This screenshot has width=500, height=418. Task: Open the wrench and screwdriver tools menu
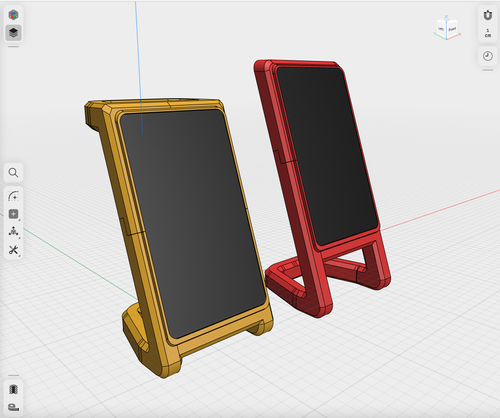click(13, 250)
